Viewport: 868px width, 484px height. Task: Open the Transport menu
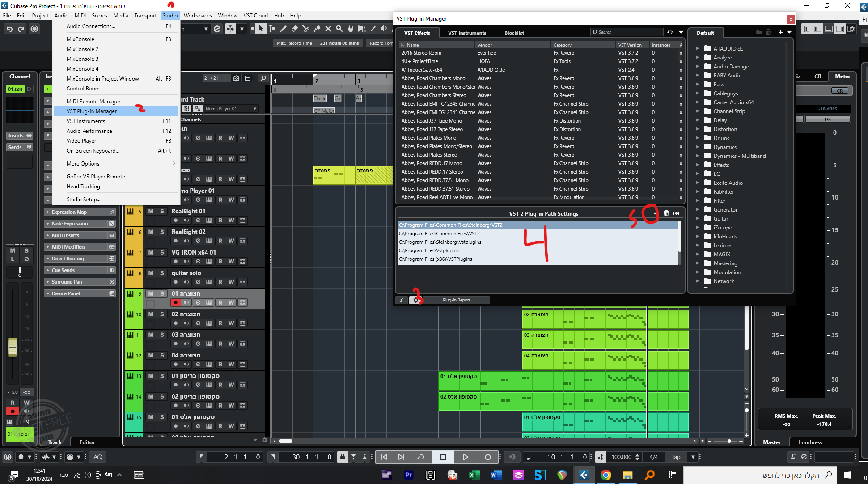[x=145, y=15]
